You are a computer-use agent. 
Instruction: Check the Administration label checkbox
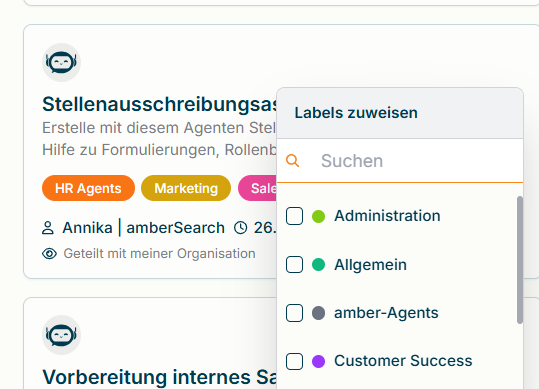(294, 216)
